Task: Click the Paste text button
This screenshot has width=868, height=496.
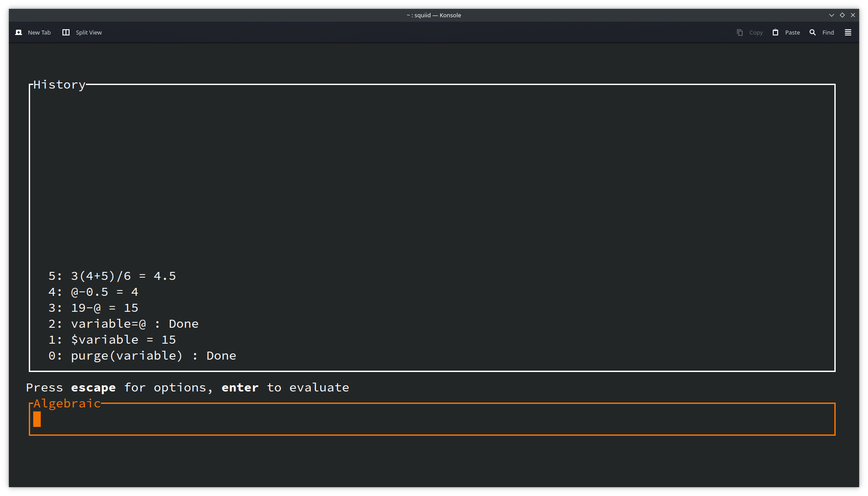Action: pyautogui.click(x=792, y=32)
